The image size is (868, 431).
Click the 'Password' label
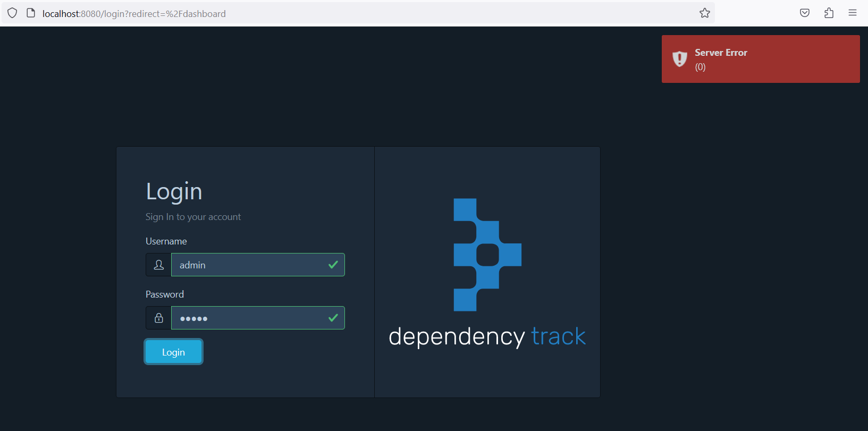coord(165,294)
